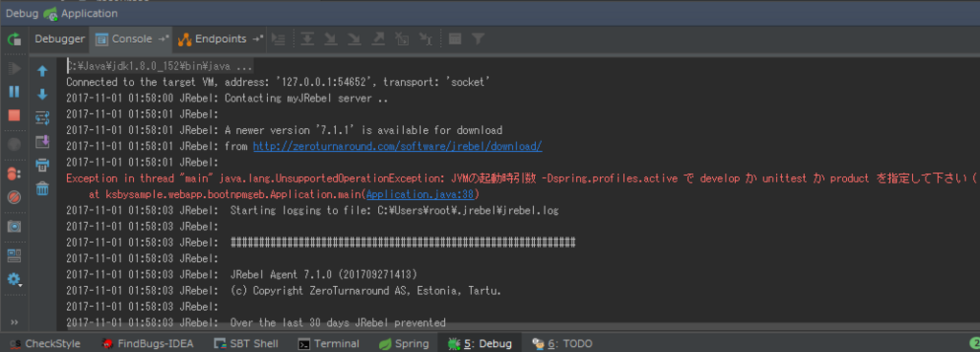980x352 pixels.
Task: Rerun the Application debug session
Action: tap(13, 39)
